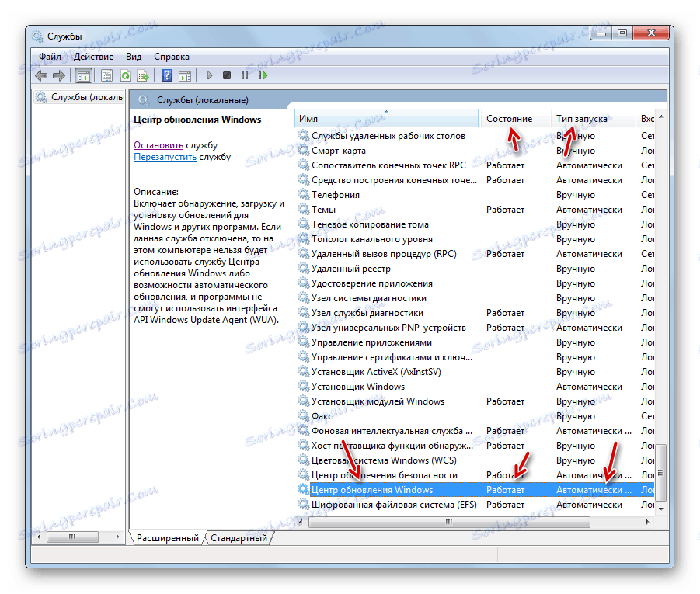The height and width of the screenshot is (594, 700).
Task: Open the Справка menu
Action: [172, 57]
